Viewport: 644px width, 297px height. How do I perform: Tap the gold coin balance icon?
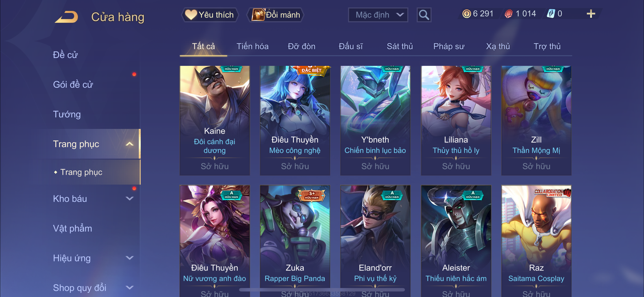pyautogui.click(x=466, y=14)
